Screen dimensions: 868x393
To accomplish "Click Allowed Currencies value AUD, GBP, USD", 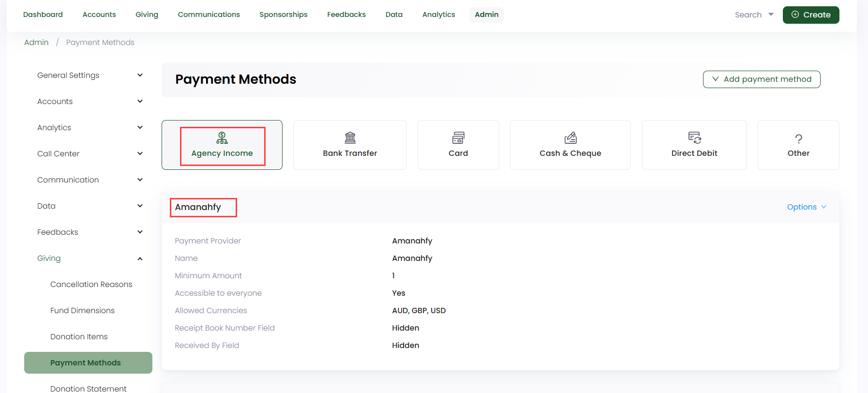I will pyautogui.click(x=419, y=311).
